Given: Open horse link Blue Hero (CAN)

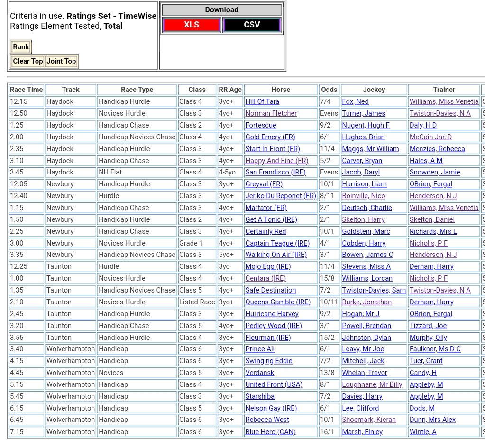Looking at the screenshot, I should (x=270, y=432).
